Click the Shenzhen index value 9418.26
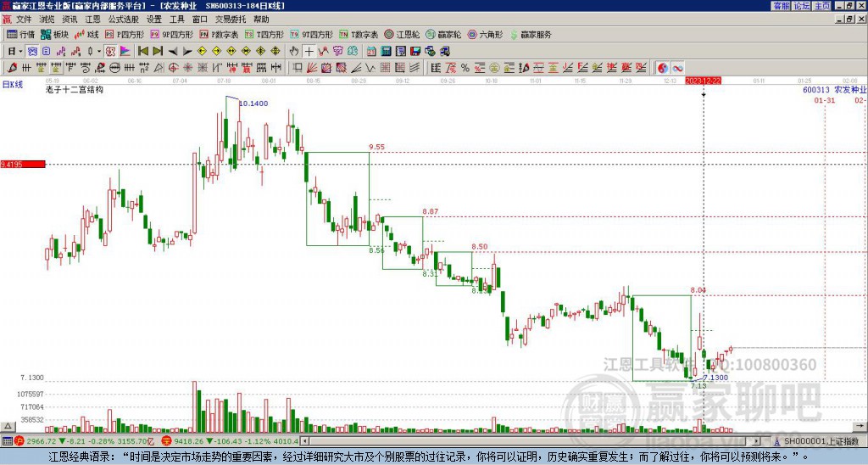The height and width of the screenshot is (465, 868). click(x=189, y=441)
